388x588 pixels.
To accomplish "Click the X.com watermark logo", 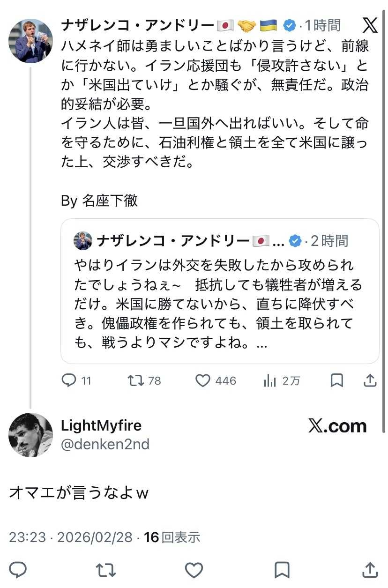I will 337,426.
